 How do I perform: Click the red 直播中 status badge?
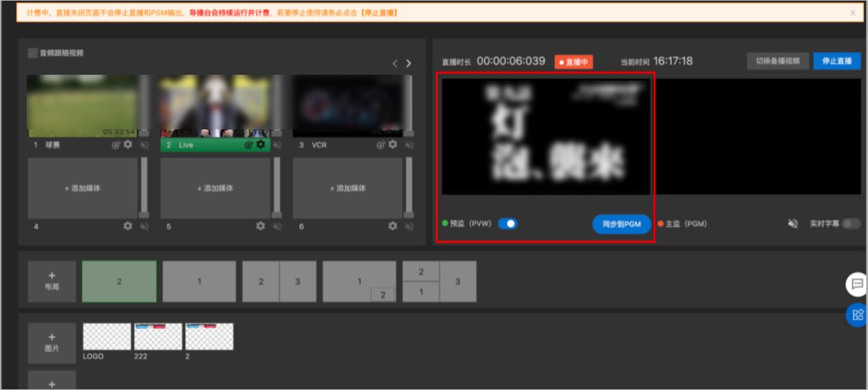[574, 62]
